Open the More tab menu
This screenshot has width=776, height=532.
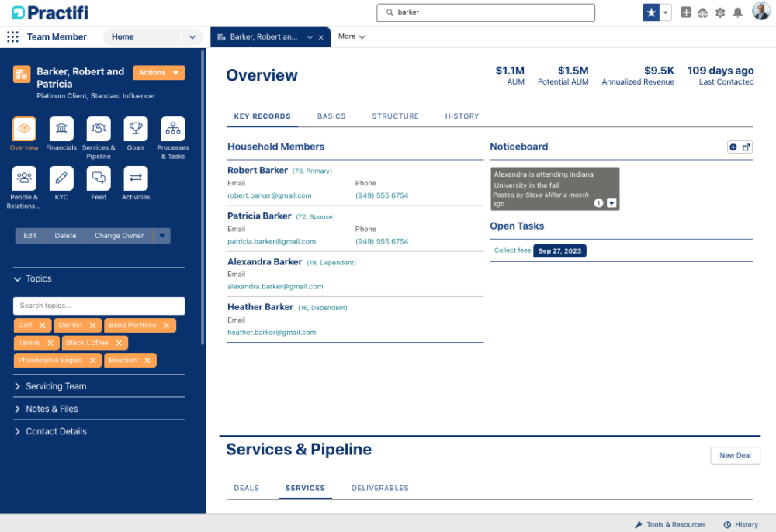pos(352,36)
